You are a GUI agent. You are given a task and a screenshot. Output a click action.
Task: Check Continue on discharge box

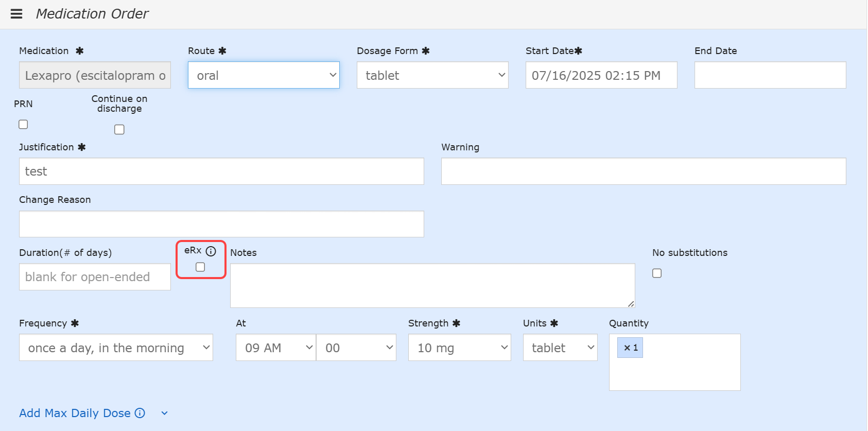[x=119, y=130]
